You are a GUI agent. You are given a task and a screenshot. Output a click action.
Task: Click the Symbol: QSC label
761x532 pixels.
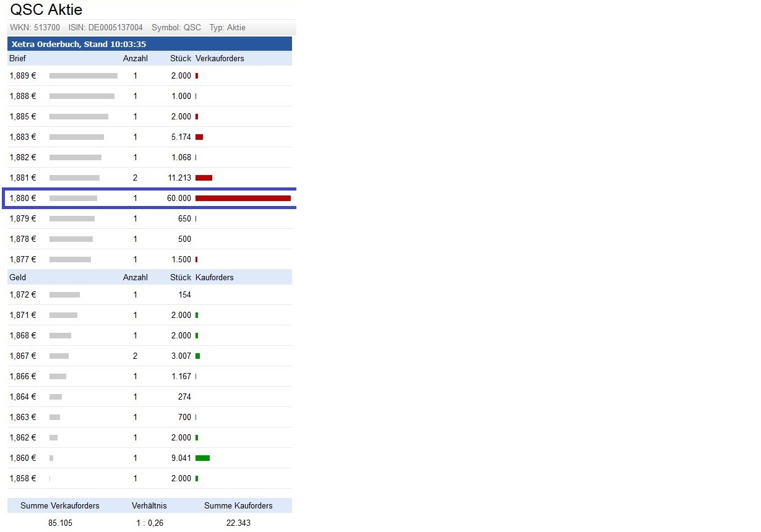pos(176,28)
